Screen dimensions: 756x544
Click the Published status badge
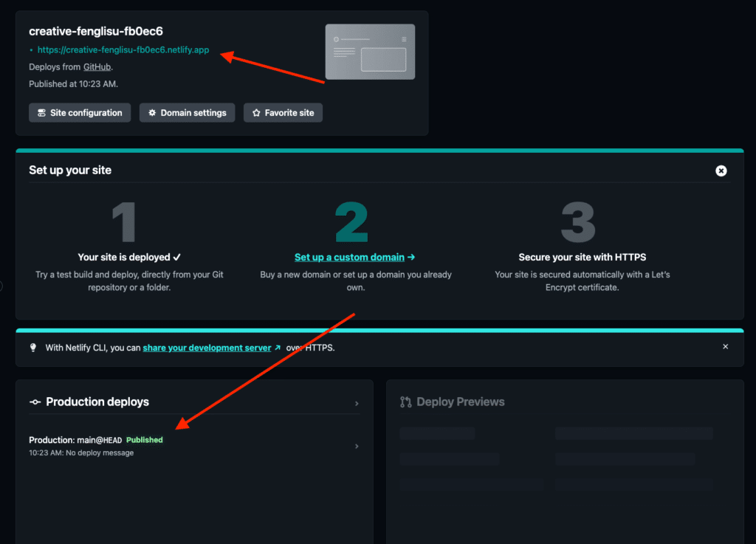145,440
